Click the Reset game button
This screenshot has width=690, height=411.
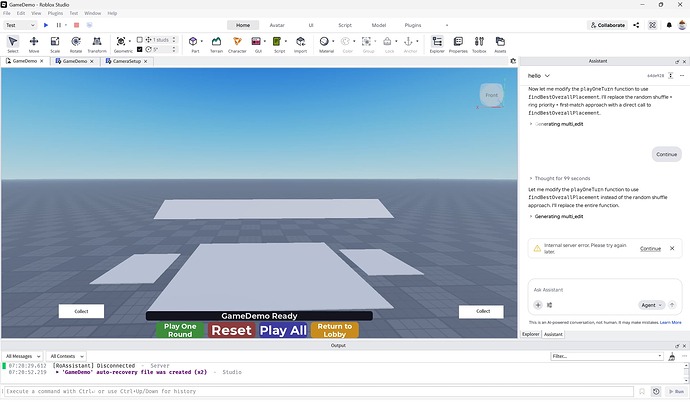tap(231, 330)
